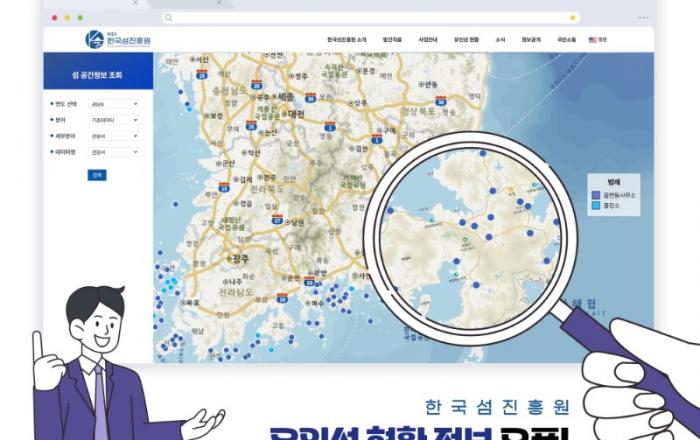Screen dimensions: 700x440
Task: Click the 김천 city label on map
Action: pyautogui.click(x=361, y=149)
